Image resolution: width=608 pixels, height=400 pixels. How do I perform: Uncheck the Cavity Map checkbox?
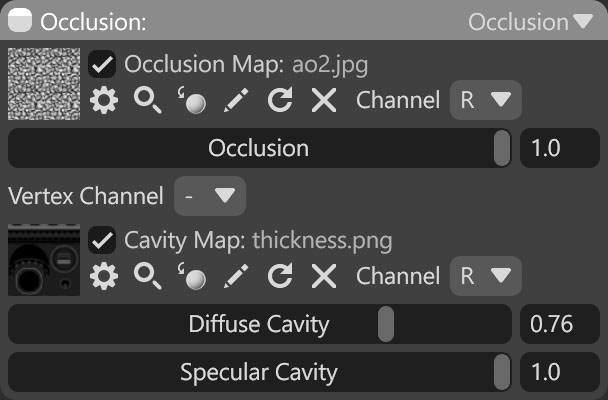(x=102, y=240)
